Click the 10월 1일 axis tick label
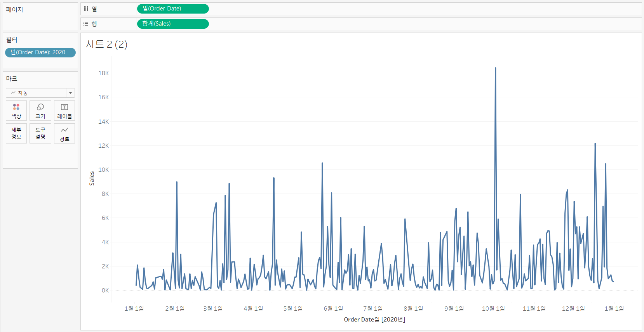This screenshot has width=644, height=332. 493,309
